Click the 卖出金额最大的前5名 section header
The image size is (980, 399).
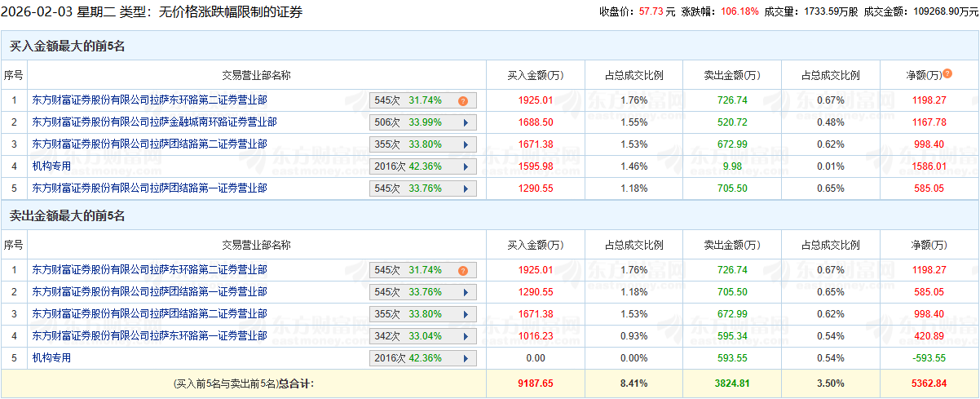click(x=67, y=216)
